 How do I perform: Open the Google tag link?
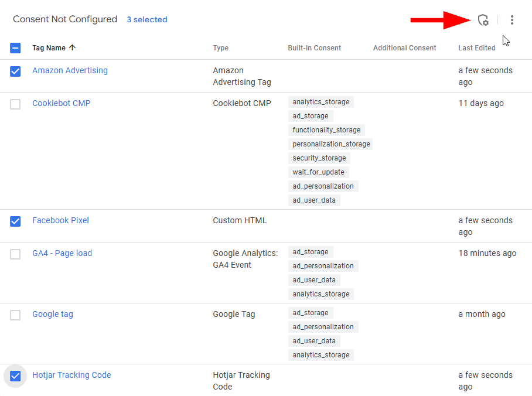[x=53, y=314]
